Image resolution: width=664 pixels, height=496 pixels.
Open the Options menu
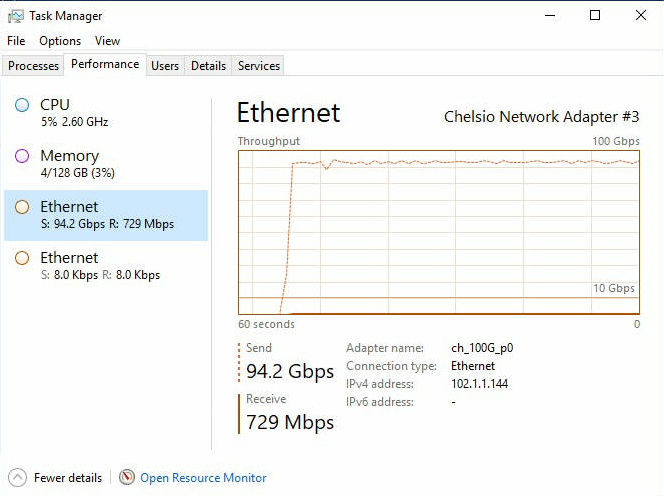click(60, 41)
